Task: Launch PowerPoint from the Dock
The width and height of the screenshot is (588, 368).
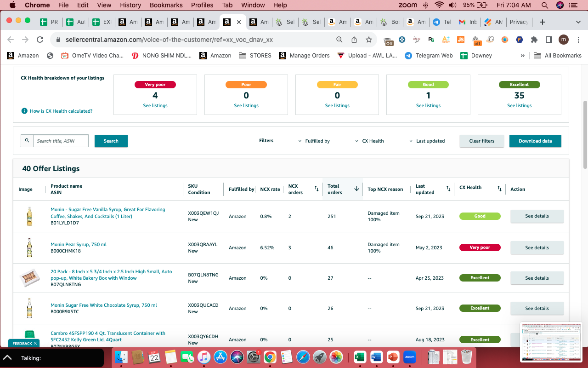Action: (x=393, y=357)
